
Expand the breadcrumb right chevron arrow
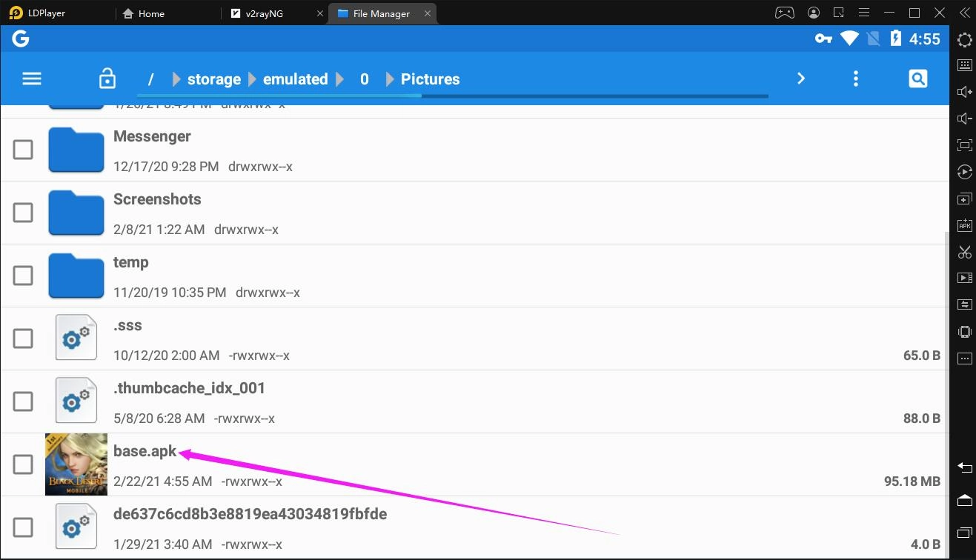[x=800, y=78]
